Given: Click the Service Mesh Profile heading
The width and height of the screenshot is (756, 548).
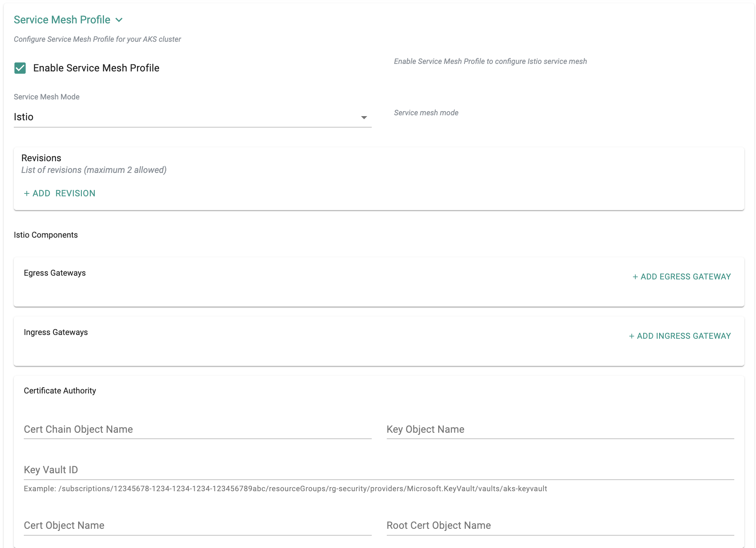Looking at the screenshot, I should click(x=62, y=20).
